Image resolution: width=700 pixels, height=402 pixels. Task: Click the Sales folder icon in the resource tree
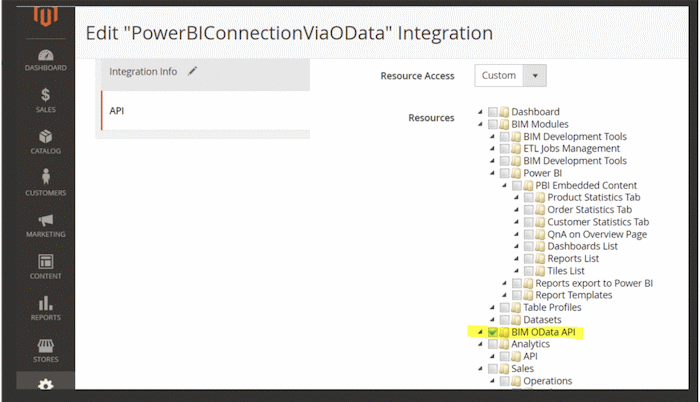(x=504, y=368)
